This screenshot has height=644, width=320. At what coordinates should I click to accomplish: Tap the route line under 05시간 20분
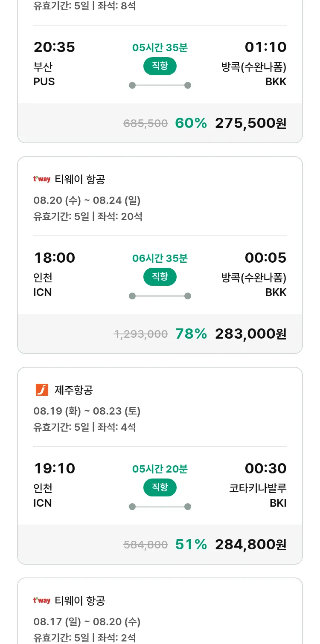(x=160, y=507)
